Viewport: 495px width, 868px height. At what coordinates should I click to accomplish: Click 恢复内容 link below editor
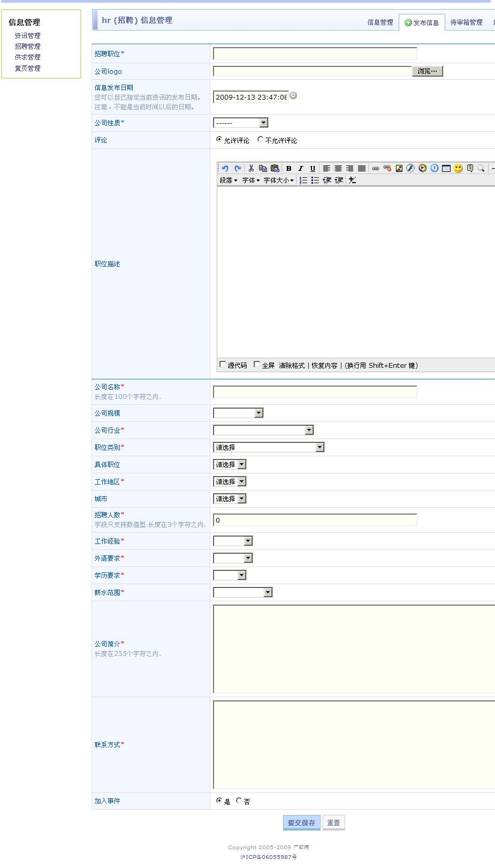(325, 366)
